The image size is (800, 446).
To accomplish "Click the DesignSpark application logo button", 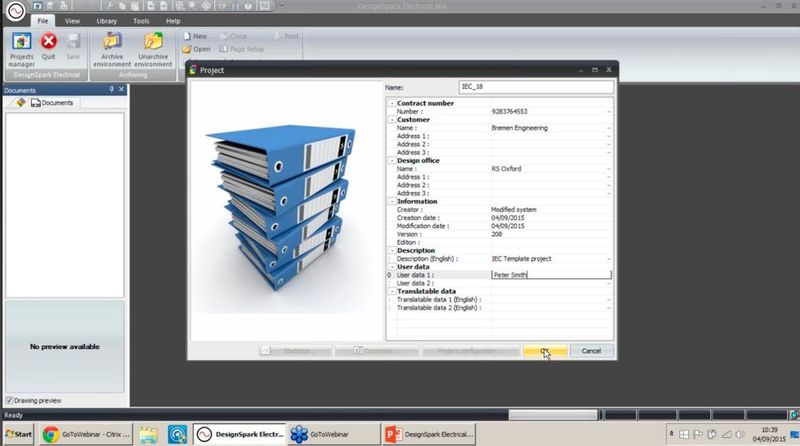I will tap(11, 13).
